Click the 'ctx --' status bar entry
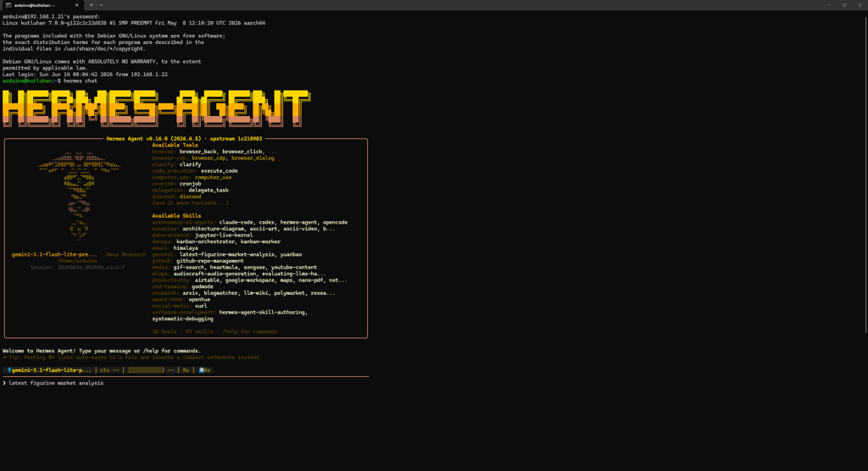868x471 pixels. 109,370
